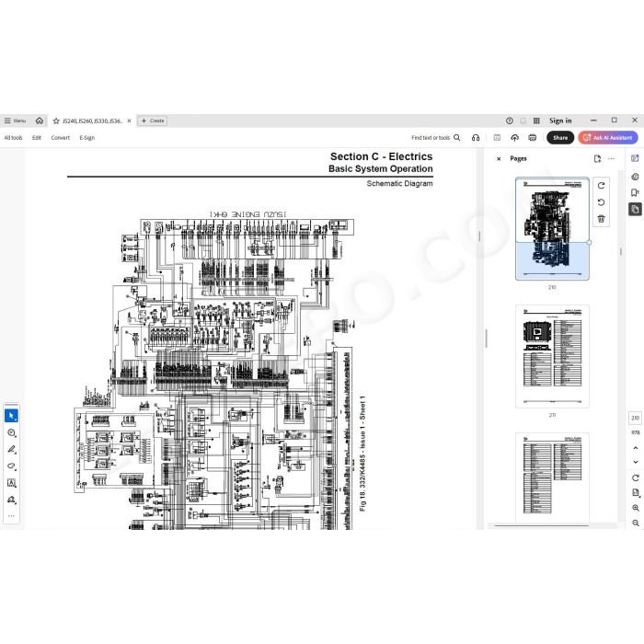644x644 pixels.
Task: Star the JS240 document tab as favorite
Action: click(x=56, y=121)
